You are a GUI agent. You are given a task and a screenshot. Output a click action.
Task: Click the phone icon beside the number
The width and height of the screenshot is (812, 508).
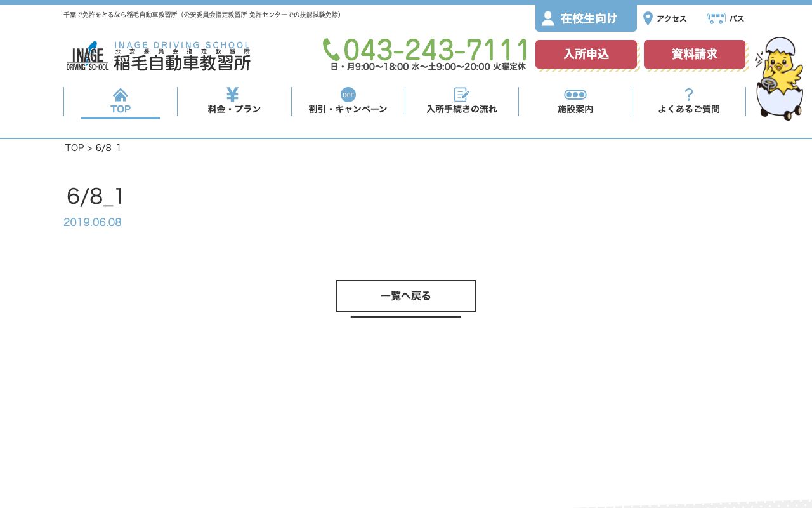[332, 48]
